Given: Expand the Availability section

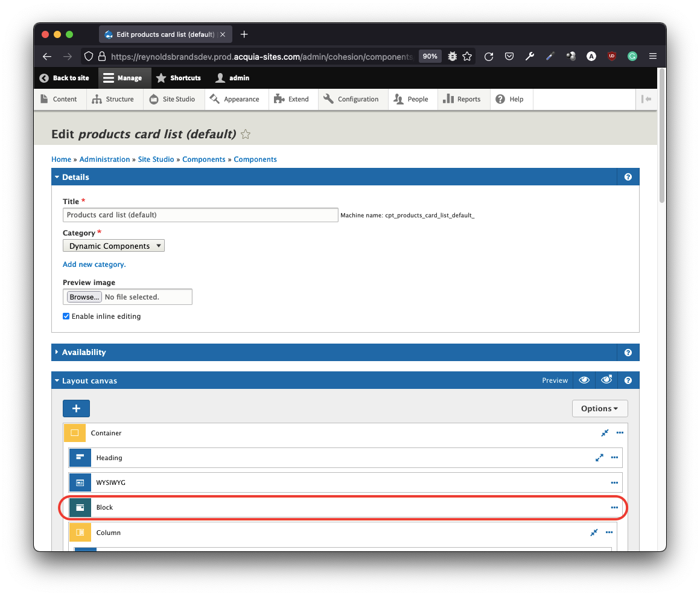Looking at the screenshot, I should tap(84, 352).
